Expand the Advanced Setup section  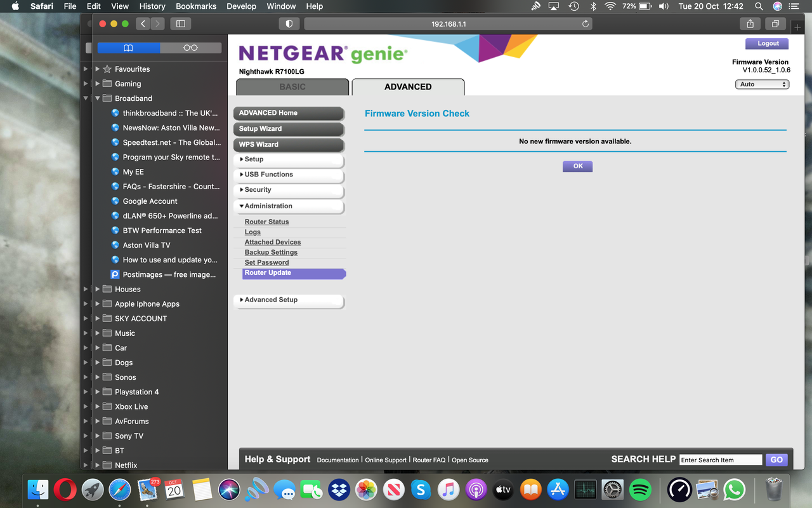(x=289, y=300)
